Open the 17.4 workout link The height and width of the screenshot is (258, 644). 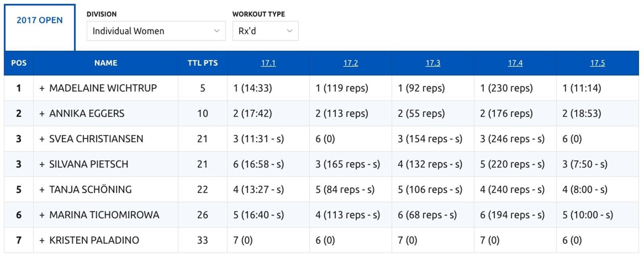click(515, 63)
